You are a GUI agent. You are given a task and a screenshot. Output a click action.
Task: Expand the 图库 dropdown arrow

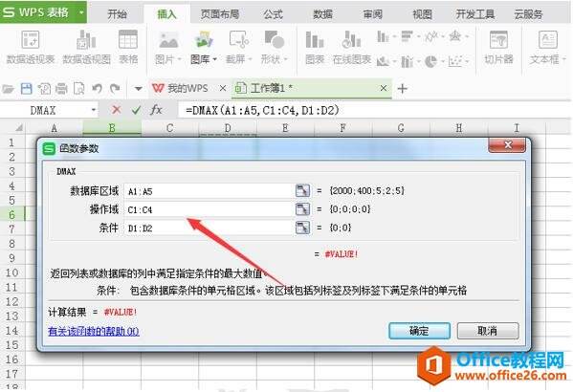click(x=214, y=59)
